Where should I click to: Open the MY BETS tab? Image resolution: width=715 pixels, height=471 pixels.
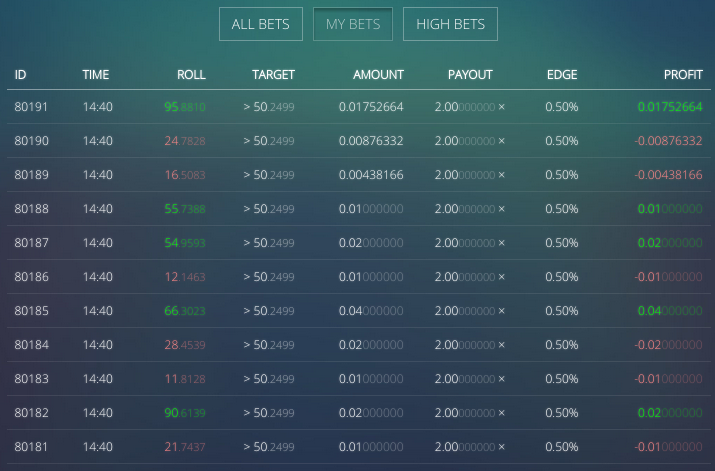352,24
